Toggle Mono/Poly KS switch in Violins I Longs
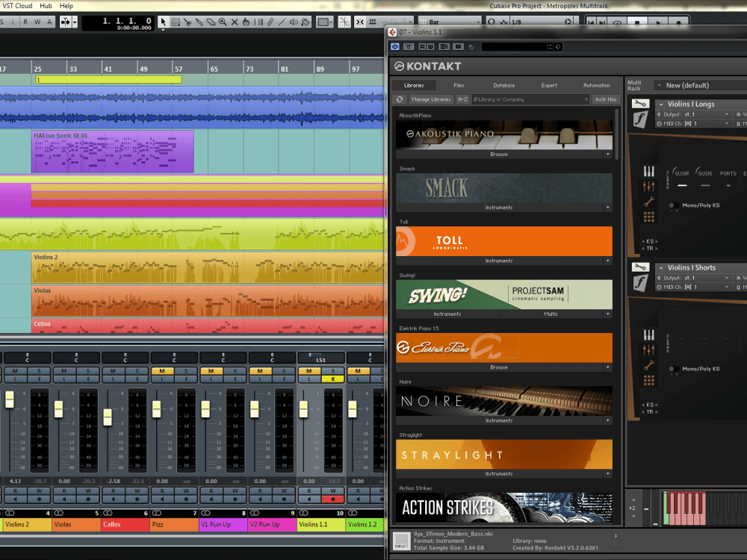 point(674,205)
